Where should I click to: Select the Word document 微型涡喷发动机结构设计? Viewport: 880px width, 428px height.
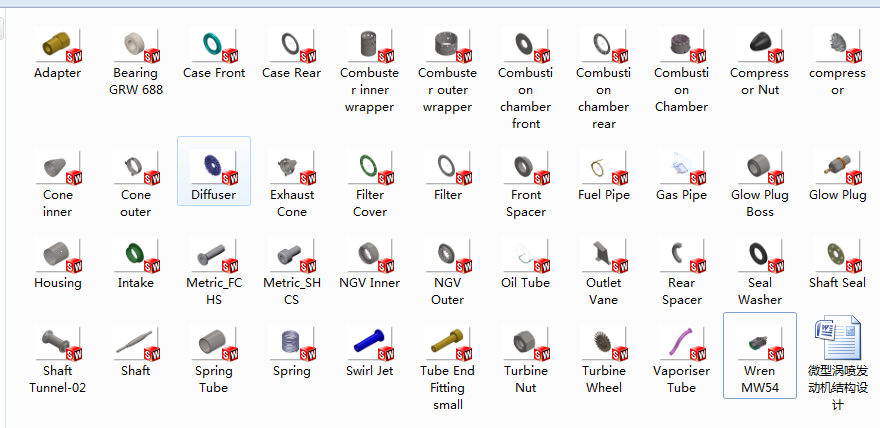tap(837, 342)
